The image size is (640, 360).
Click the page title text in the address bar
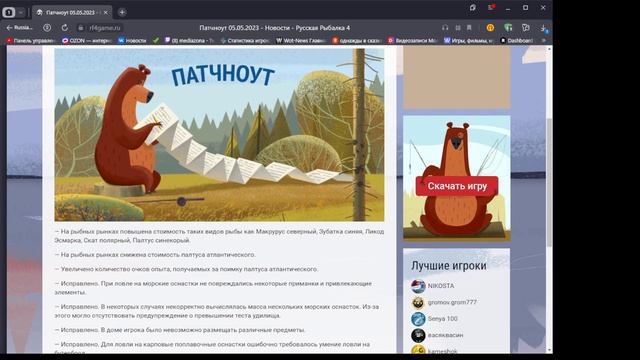pos(274,28)
